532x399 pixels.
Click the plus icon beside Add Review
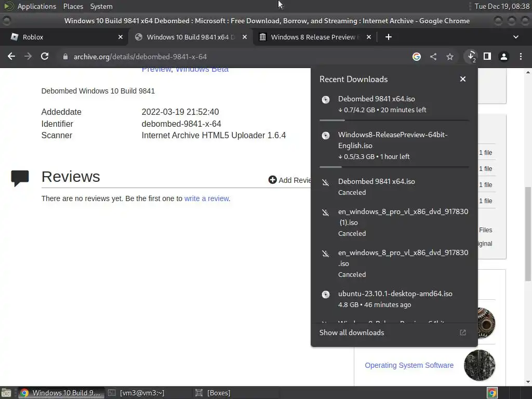point(272,180)
